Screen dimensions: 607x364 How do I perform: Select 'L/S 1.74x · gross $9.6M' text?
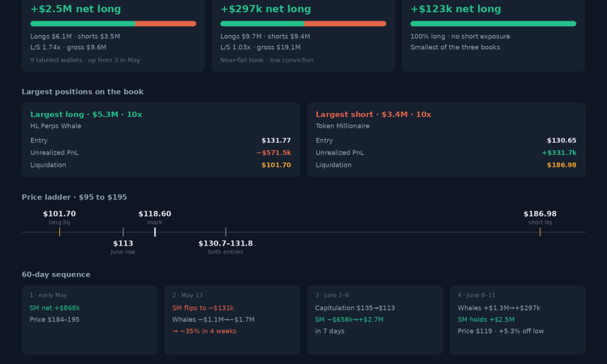click(68, 47)
